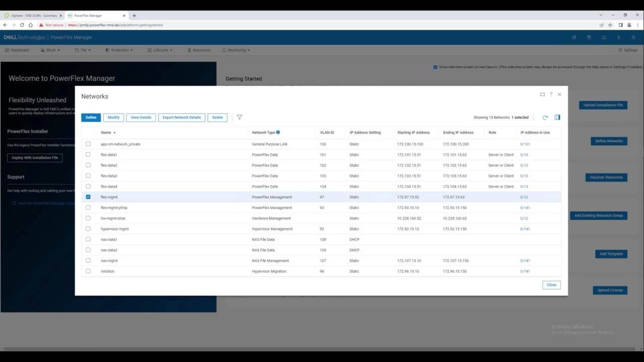Viewport: 644px width, 362px height.
Task: Expand the Protection menu
Action: (x=119, y=50)
